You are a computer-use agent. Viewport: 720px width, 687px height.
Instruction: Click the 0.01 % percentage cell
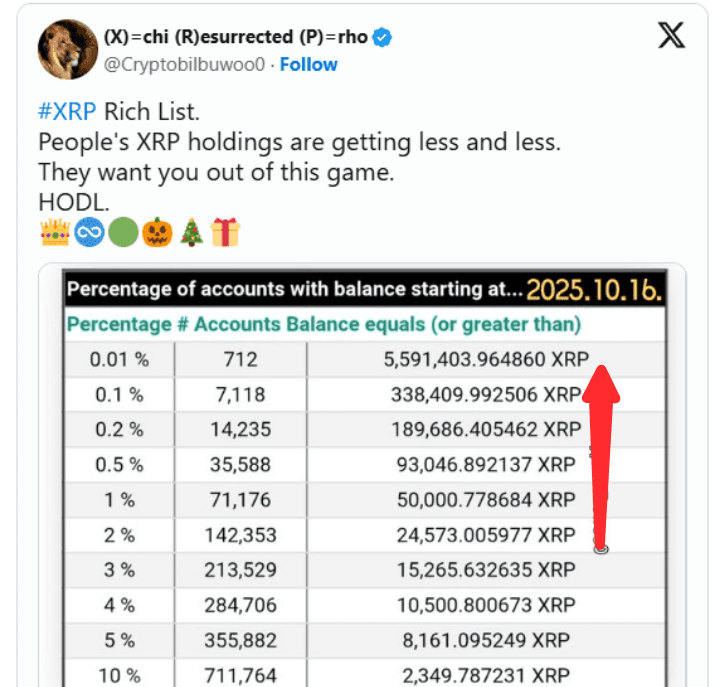pyautogui.click(x=119, y=359)
